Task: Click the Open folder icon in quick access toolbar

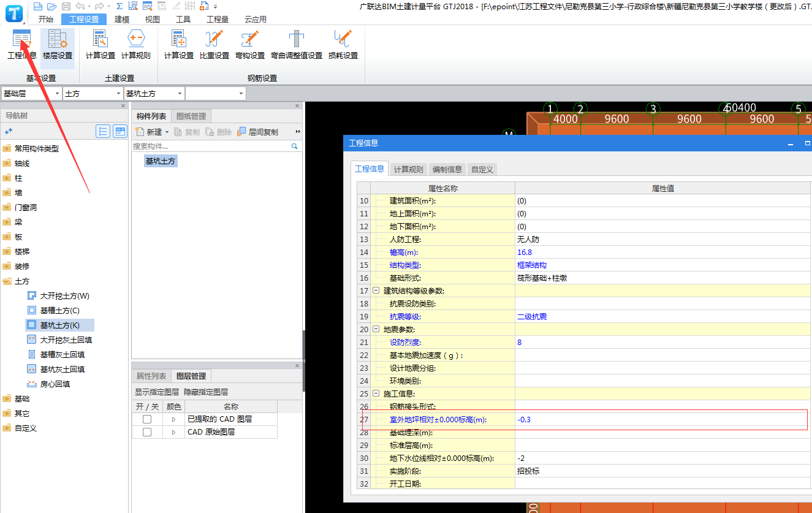Action: click(x=51, y=6)
